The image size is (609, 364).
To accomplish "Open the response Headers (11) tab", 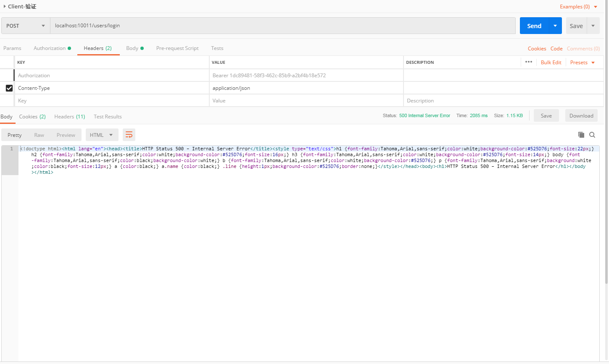I will pos(70,116).
